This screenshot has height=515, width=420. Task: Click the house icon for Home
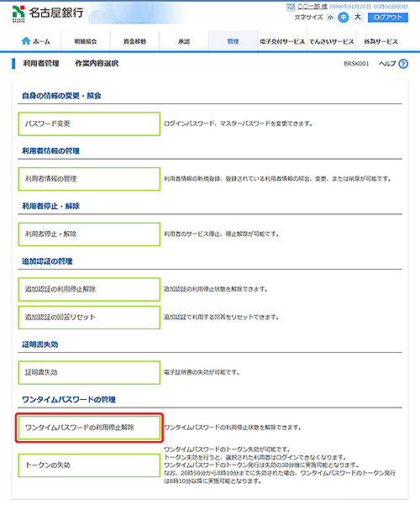(x=25, y=41)
